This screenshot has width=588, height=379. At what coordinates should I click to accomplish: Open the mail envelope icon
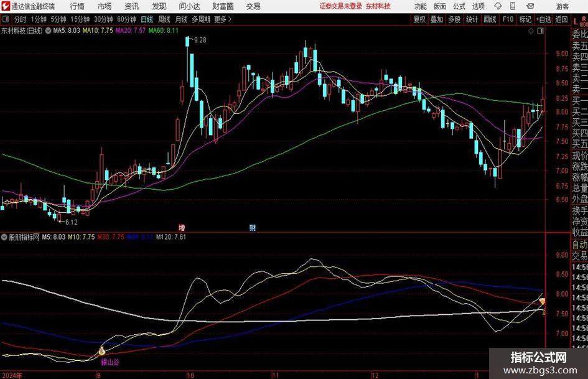[530, 6]
